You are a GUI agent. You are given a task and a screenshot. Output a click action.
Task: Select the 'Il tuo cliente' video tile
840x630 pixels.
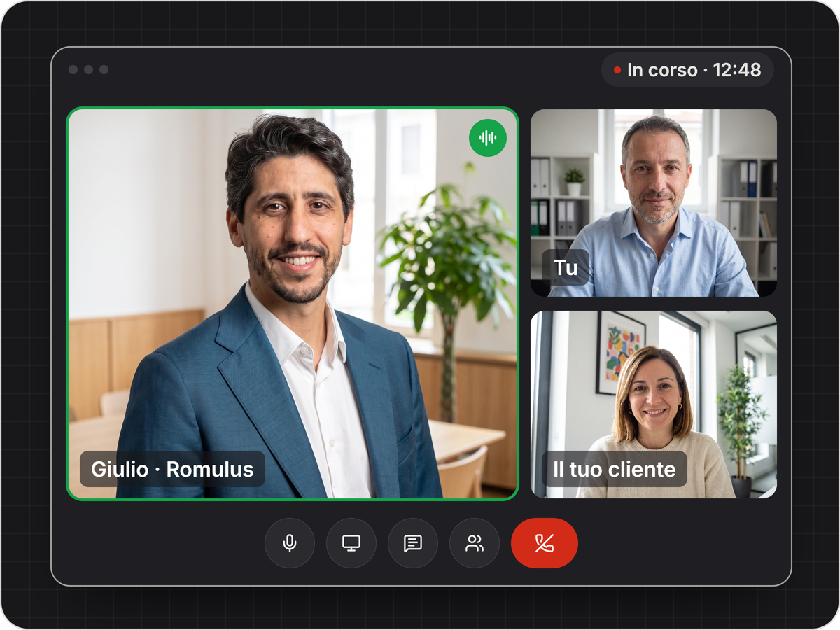pos(654,405)
